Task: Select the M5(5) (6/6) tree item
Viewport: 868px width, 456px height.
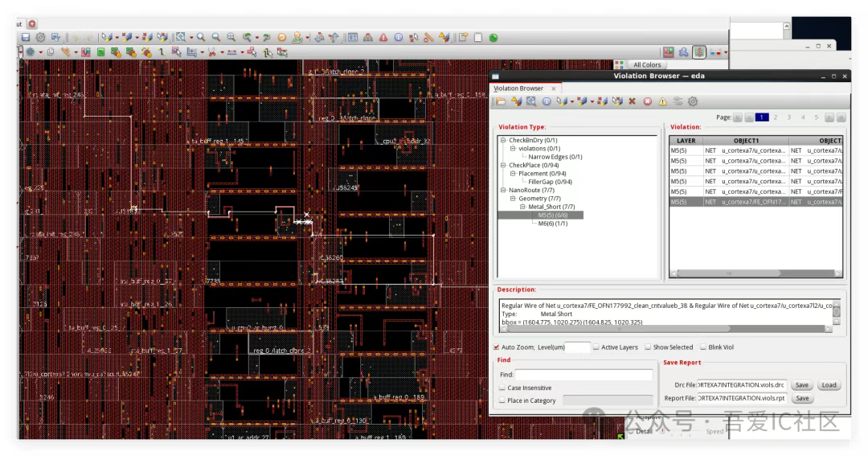Action: (552, 215)
